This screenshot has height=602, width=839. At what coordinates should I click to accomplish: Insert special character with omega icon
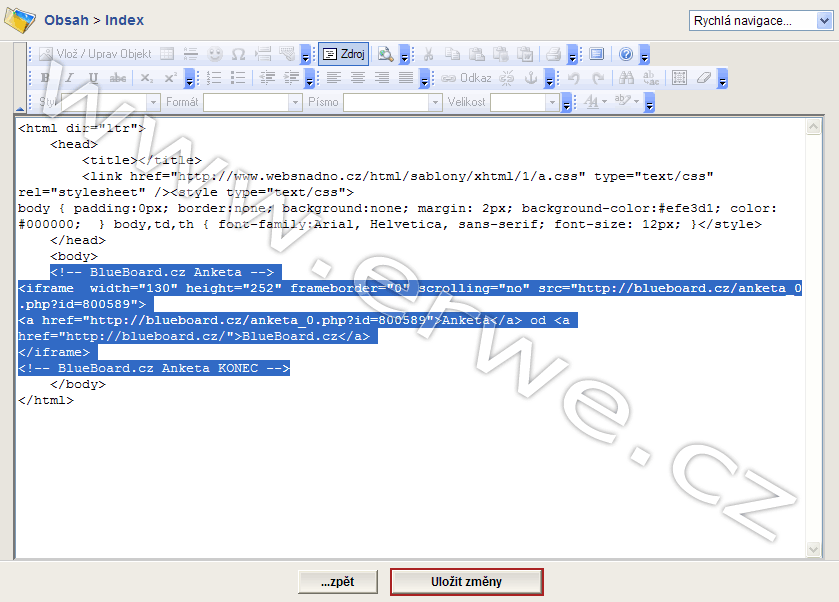click(x=238, y=54)
